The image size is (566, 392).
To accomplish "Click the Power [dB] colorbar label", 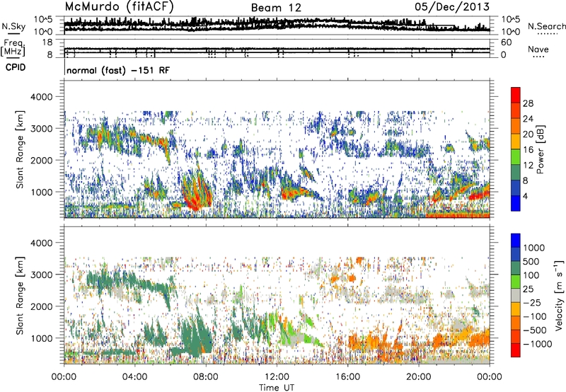I will point(541,149).
